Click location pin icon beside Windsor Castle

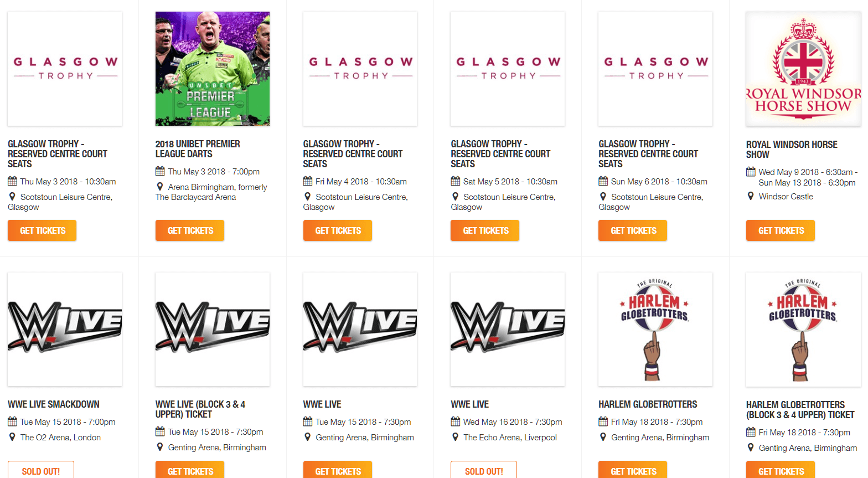[x=751, y=196]
